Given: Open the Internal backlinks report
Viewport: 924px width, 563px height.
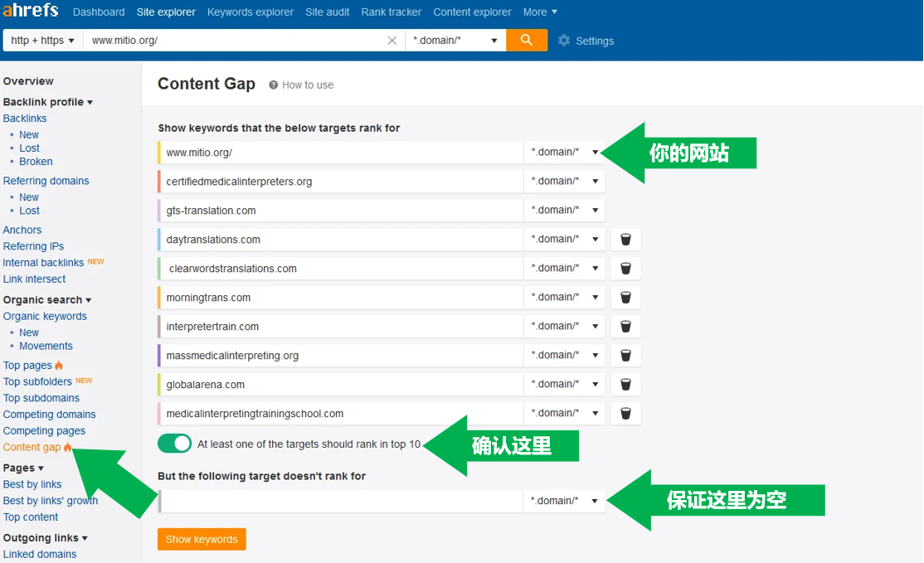Looking at the screenshot, I should click(44, 263).
